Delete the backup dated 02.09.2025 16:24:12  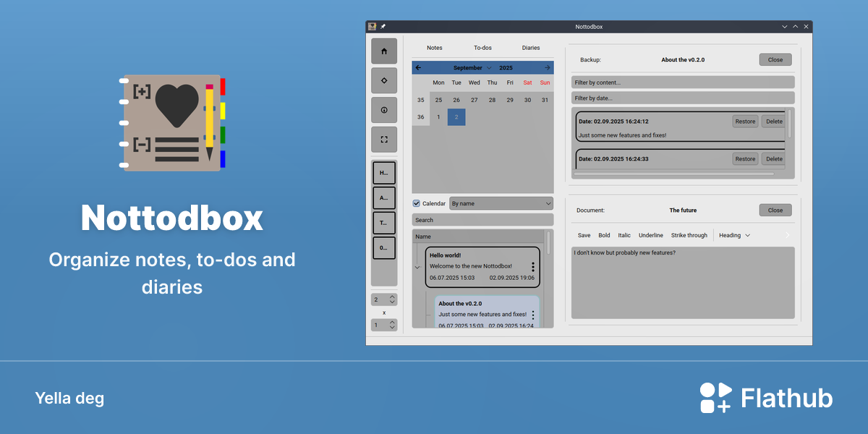coord(773,122)
